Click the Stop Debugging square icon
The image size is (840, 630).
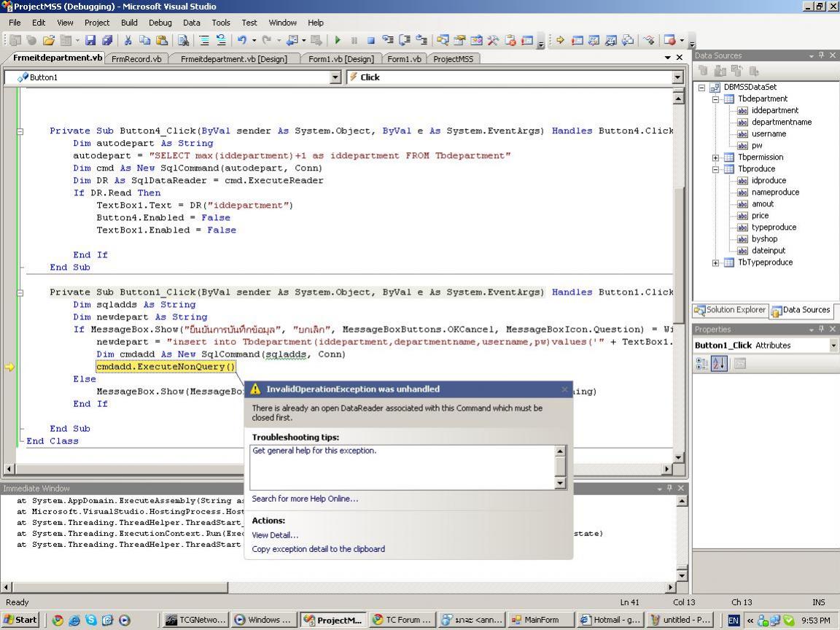(370, 40)
